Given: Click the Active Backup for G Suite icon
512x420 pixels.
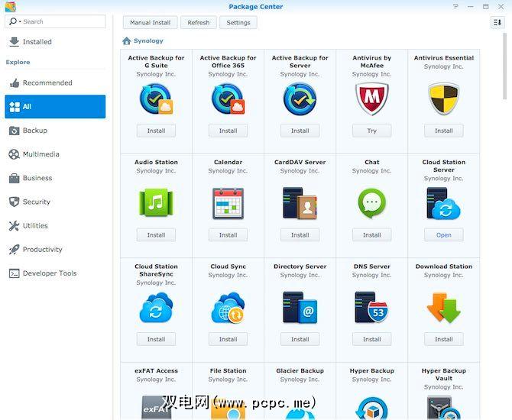Looking at the screenshot, I should click(x=156, y=99).
